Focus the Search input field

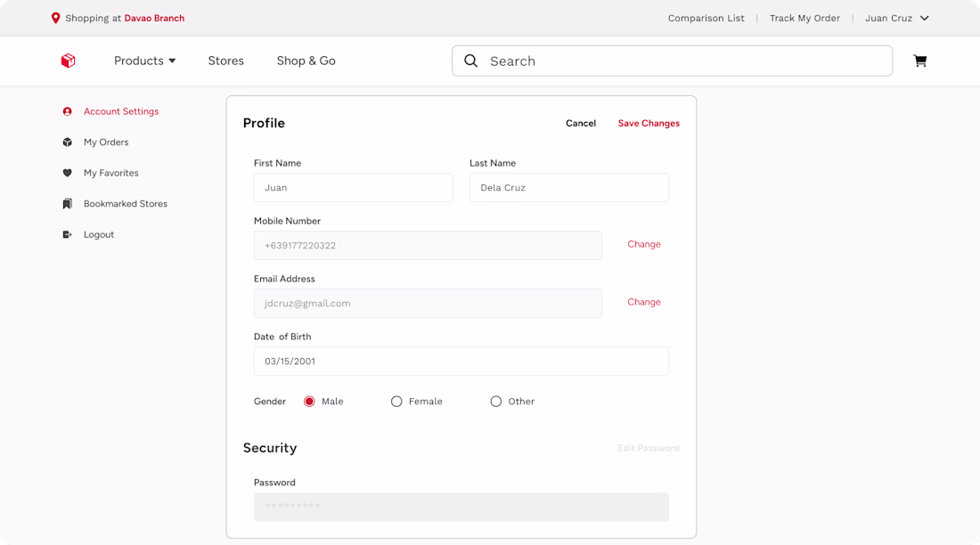tap(673, 61)
